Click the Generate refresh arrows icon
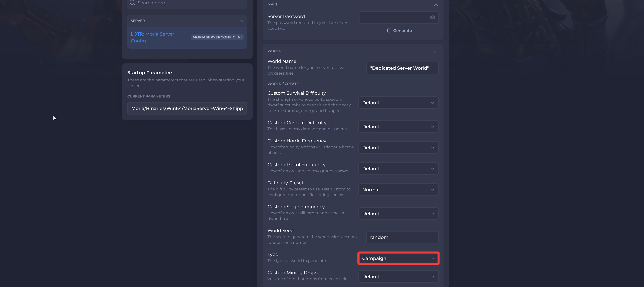This screenshot has height=287, width=644. click(x=389, y=30)
